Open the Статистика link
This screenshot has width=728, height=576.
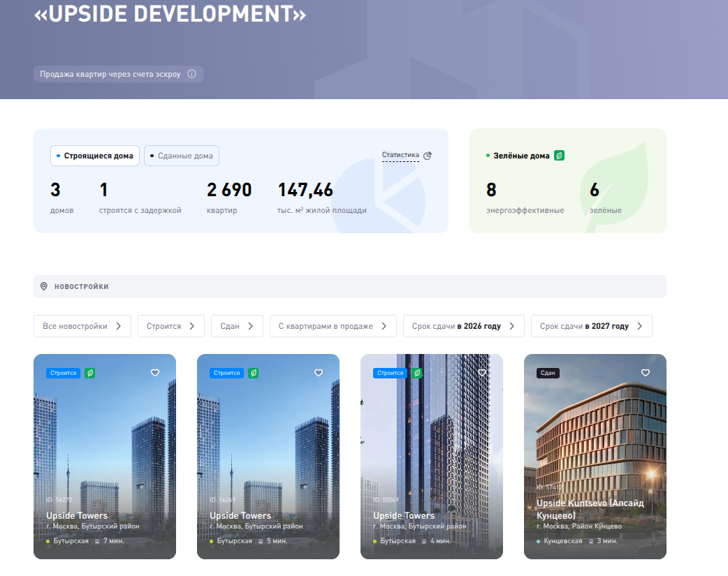tap(400, 155)
